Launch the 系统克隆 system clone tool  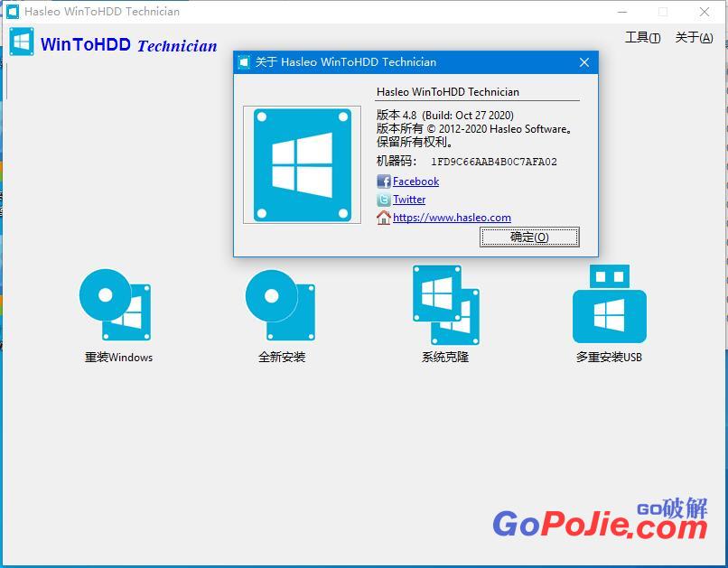(445, 305)
